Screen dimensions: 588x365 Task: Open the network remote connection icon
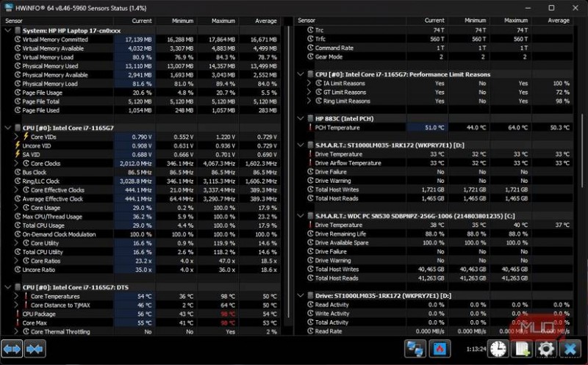(415, 349)
